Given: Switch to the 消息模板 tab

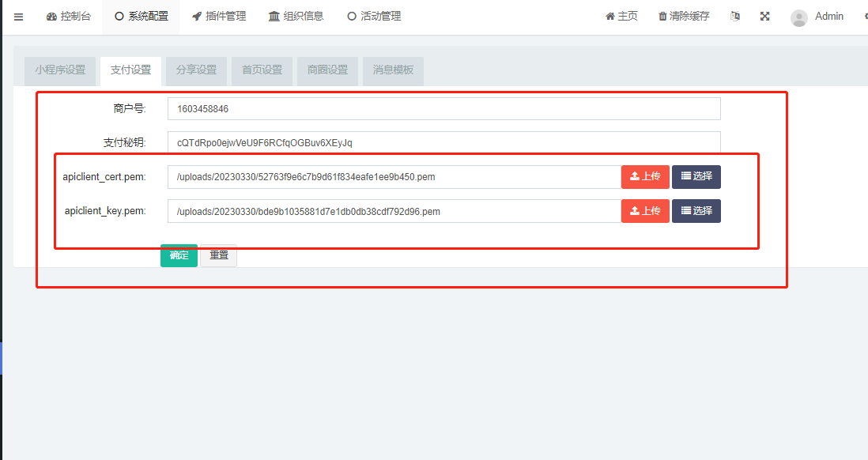Looking at the screenshot, I should click(x=393, y=71).
